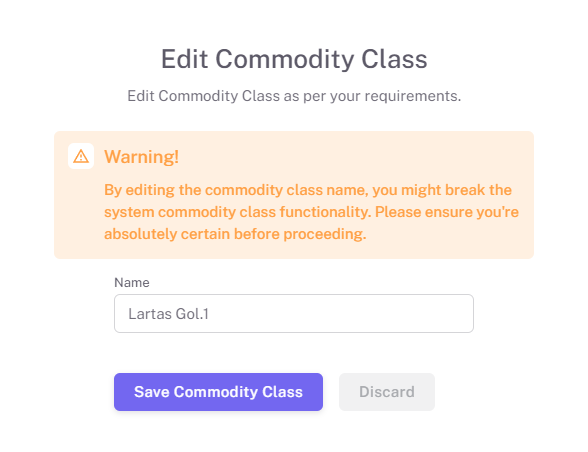Click the subtitle about editing per requirements
Screen dimensions: 588x452
(294, 96)
